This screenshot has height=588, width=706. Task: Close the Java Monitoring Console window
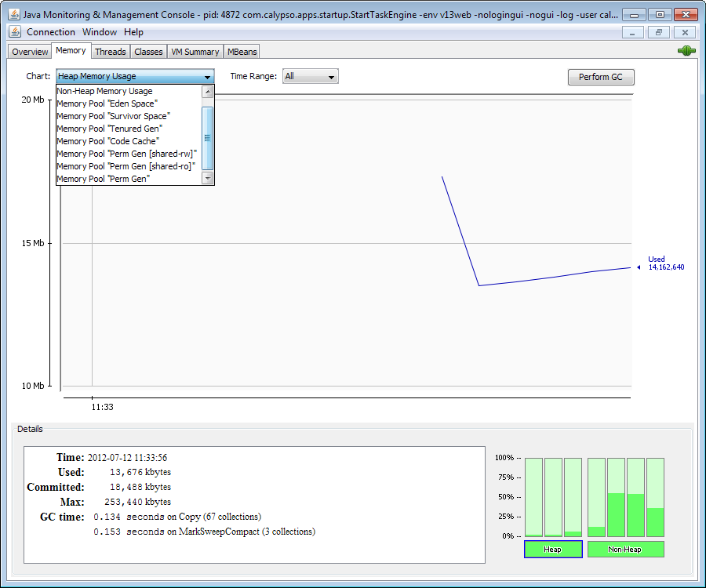point(686,15)
